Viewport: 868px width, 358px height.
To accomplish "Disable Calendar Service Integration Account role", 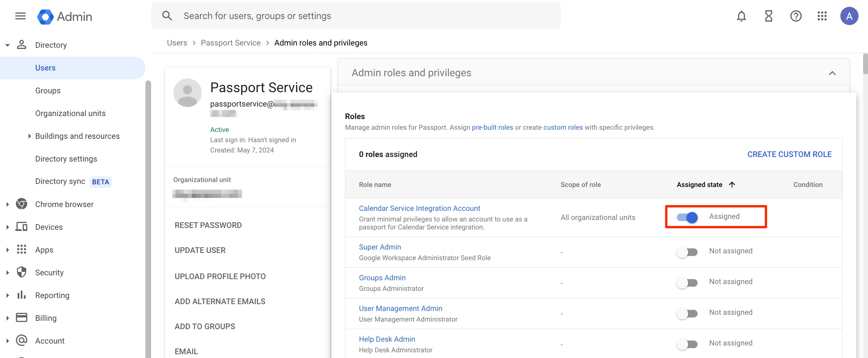I will [x=687, y=217].
